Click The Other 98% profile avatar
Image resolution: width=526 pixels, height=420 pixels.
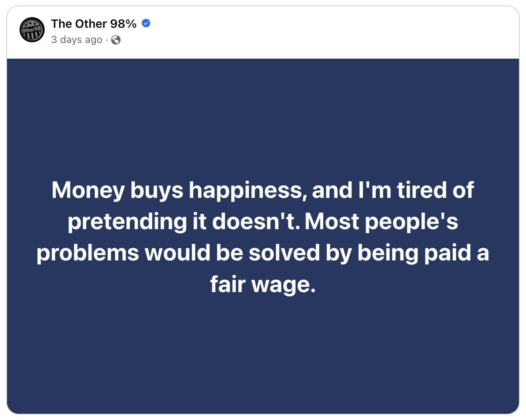pyautogui.click(x=32, y=30)
